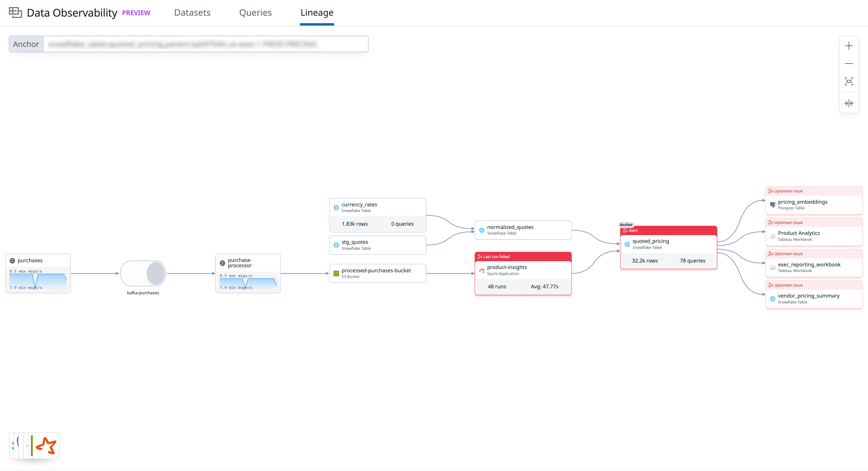868x471 pixels.
Task: Switch to the Datasets tab
Action: point(192,12)
